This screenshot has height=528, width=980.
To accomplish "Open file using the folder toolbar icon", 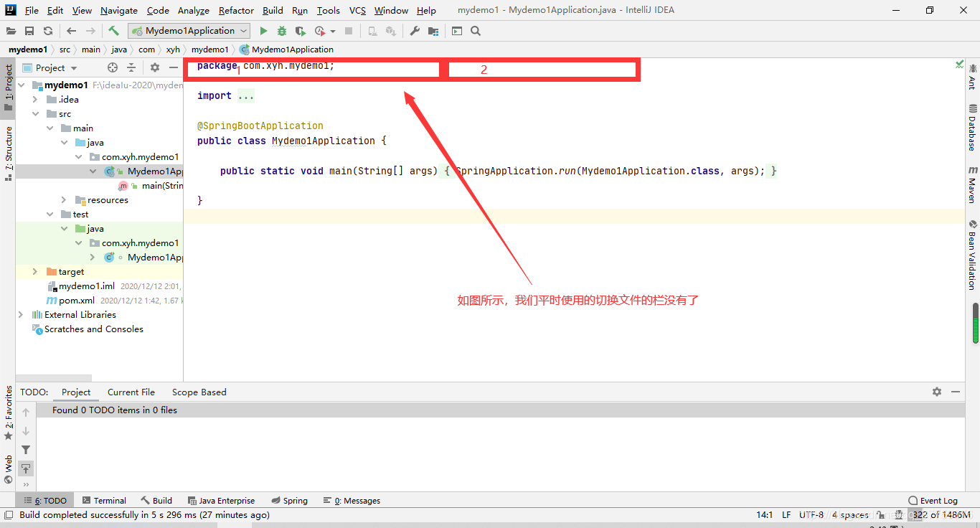I will 11,31.
